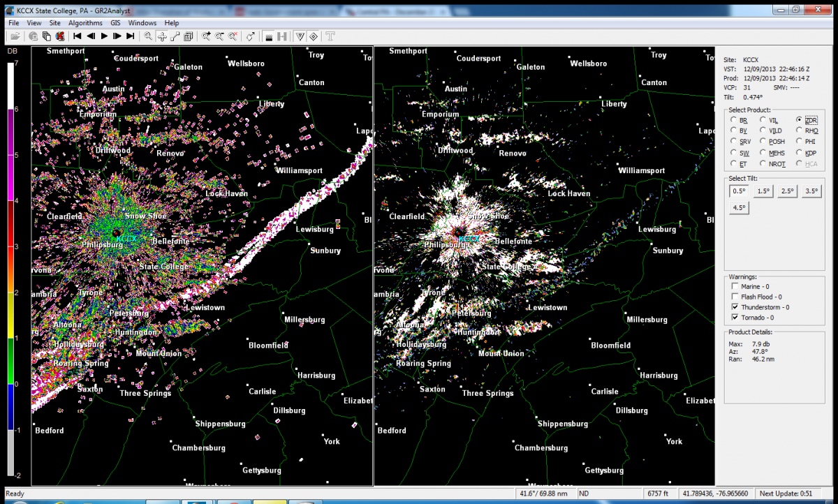Select the ET product radio button
This screenshot has height=504, width=838.
click(733, 163)
